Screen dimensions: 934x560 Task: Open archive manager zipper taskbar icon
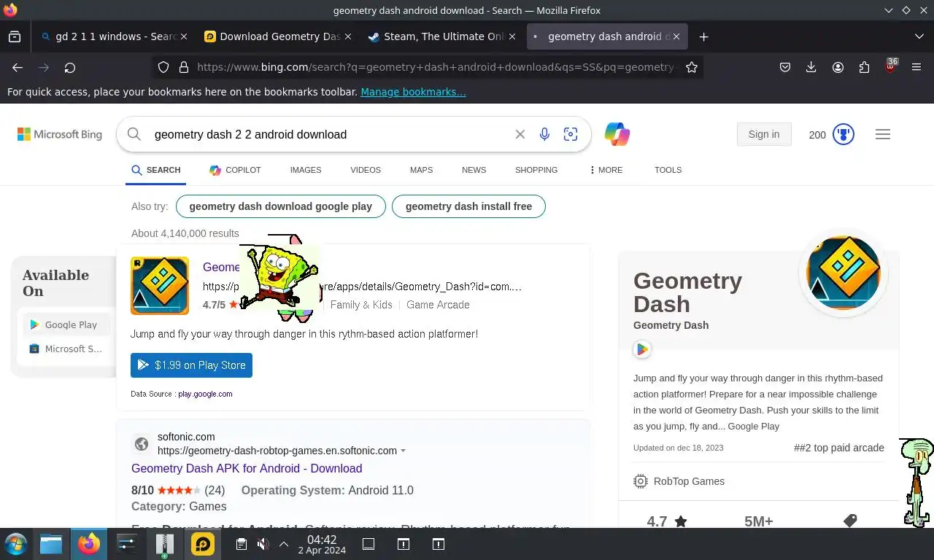[165, 545]
